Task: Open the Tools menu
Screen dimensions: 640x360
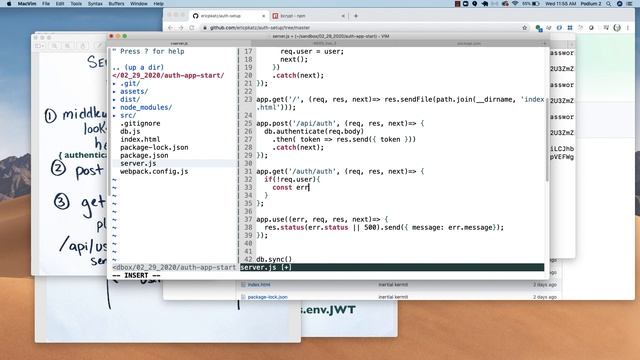Action: pyautogui.click(x=76, y=4)
